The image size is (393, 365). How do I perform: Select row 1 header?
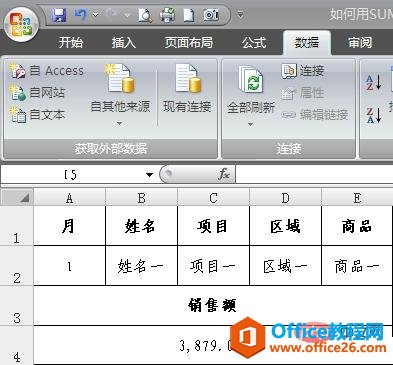pos(17,226)
